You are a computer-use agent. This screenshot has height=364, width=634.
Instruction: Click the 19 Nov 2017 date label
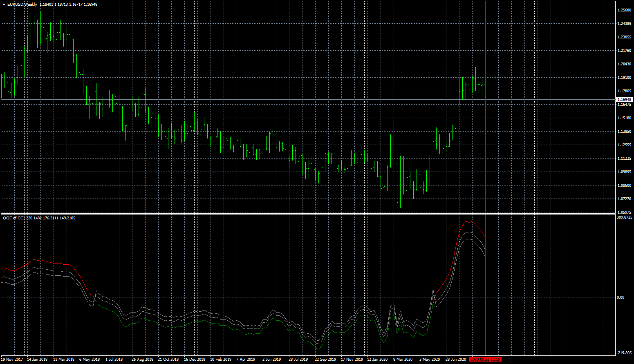click(x=12, y=360)
